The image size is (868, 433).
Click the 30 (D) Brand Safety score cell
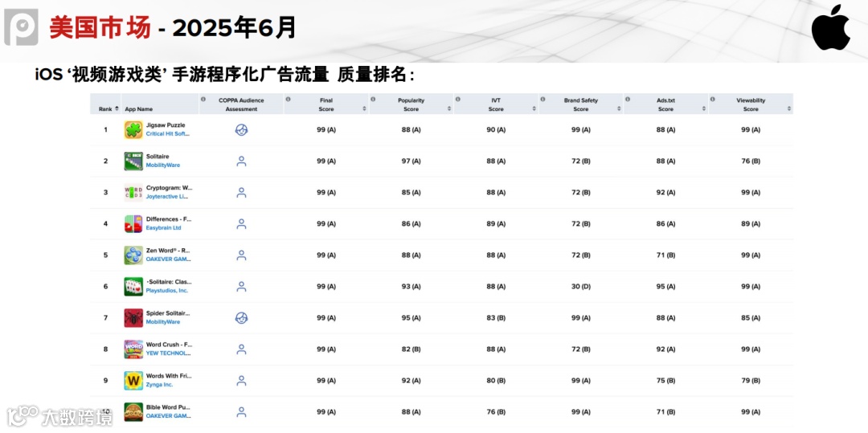coord(581,287)
